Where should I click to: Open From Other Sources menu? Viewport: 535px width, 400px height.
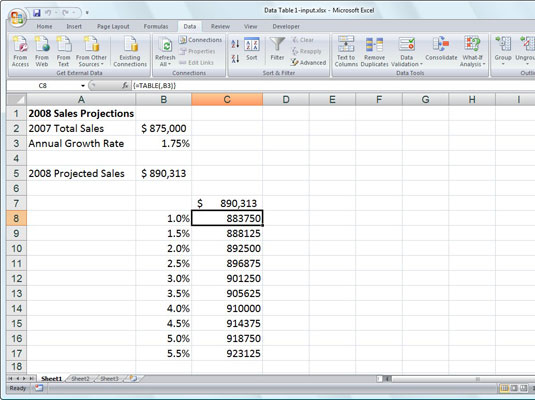click(x=91, y=52)
